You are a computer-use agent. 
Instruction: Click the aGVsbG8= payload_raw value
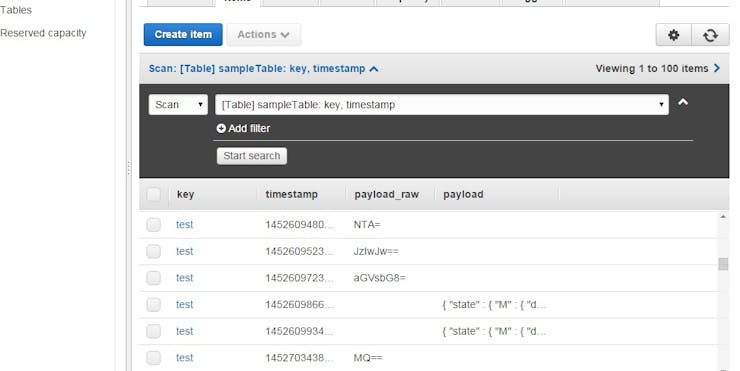tap(379, 278)
